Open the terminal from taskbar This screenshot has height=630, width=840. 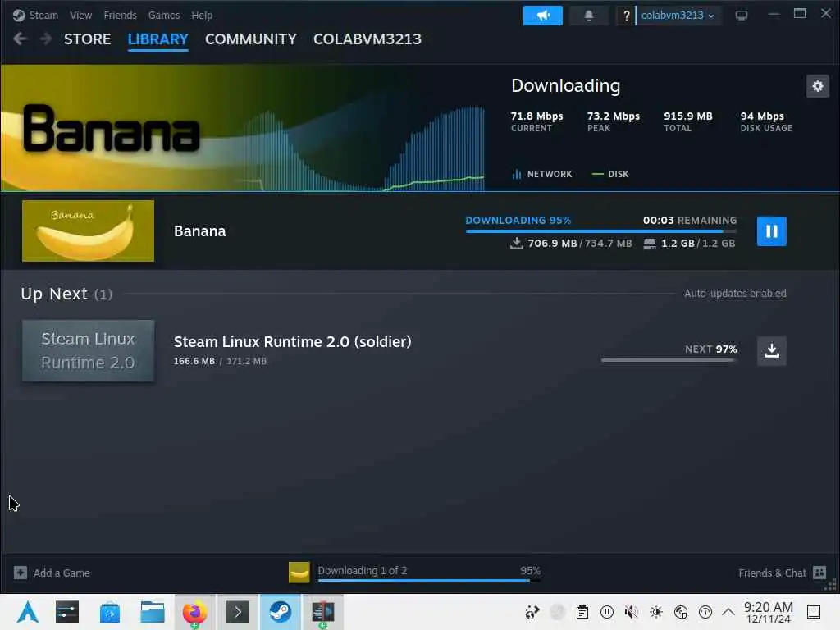[238, 612]
